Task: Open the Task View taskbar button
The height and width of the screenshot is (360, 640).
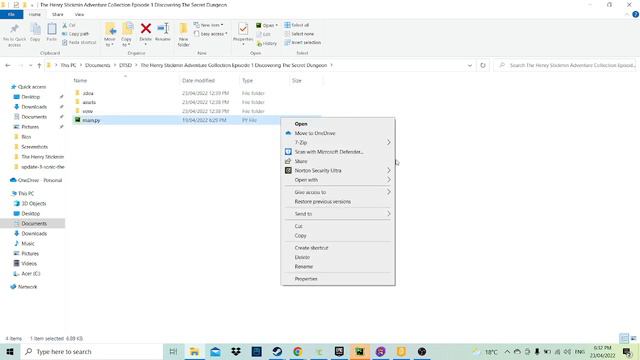Action: [173, 351]
